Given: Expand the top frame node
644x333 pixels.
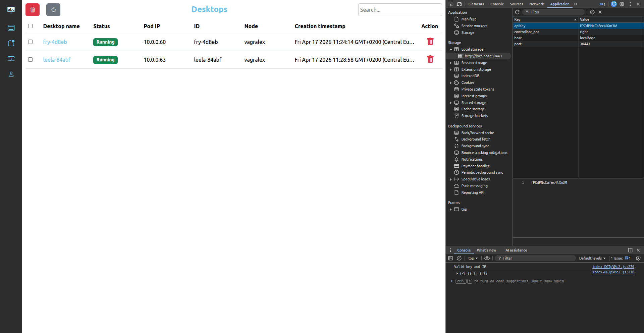Looking at the screenshot, I should 451,209.
